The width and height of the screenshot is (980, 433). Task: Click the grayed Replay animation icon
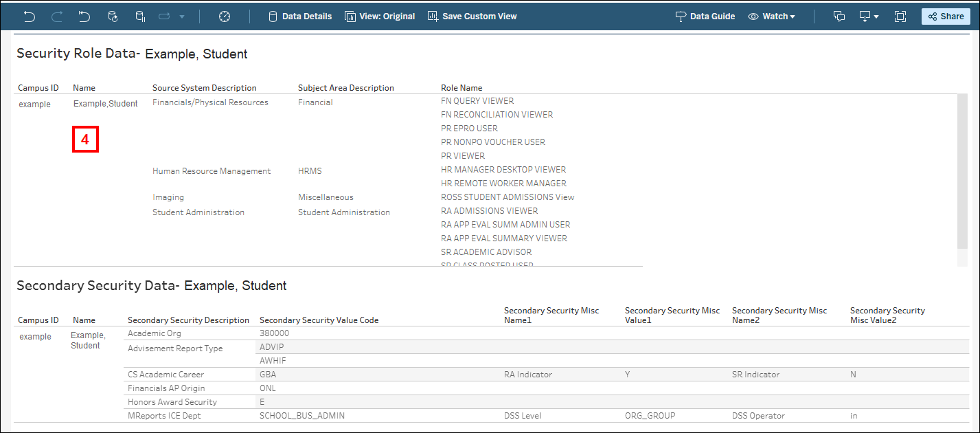pyautogui.click(x=164, y=16)
